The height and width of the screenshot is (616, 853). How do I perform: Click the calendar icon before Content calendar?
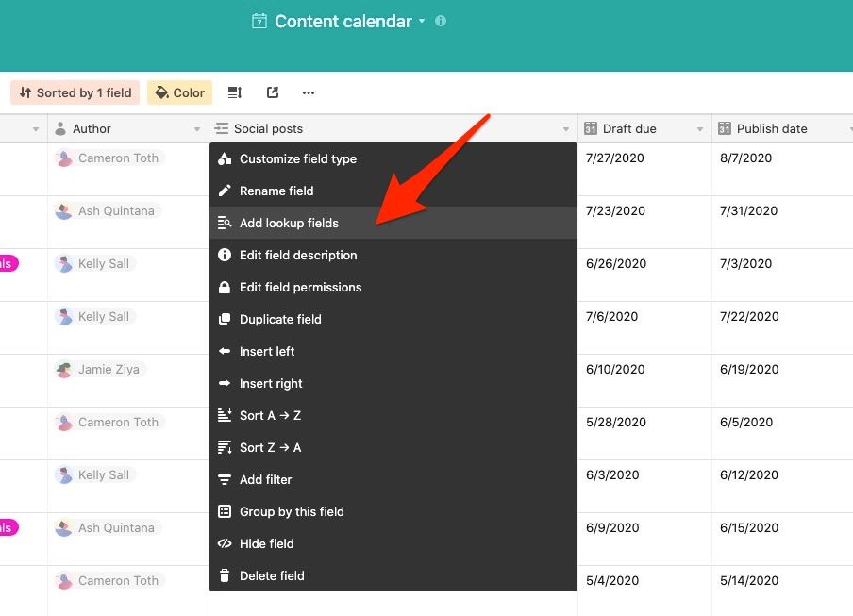point(259,21)
